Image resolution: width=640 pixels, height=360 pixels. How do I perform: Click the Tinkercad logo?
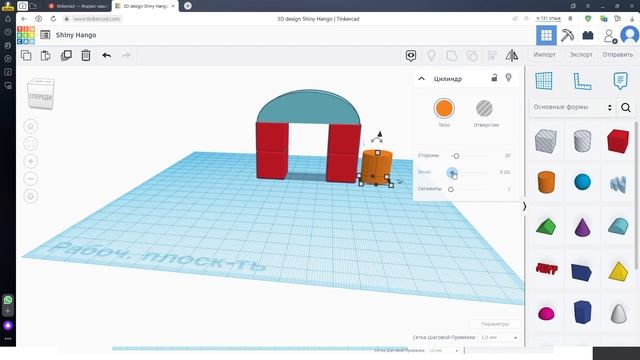pyautogui.click(x=26, y=35)
